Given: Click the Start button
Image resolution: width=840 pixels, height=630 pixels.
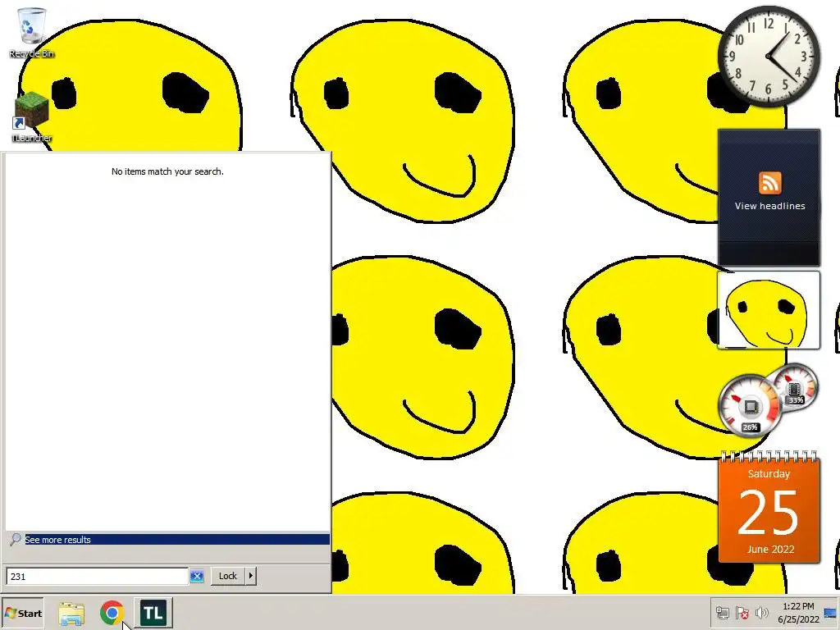Looking at the screenshot, I should click(23, 613).
